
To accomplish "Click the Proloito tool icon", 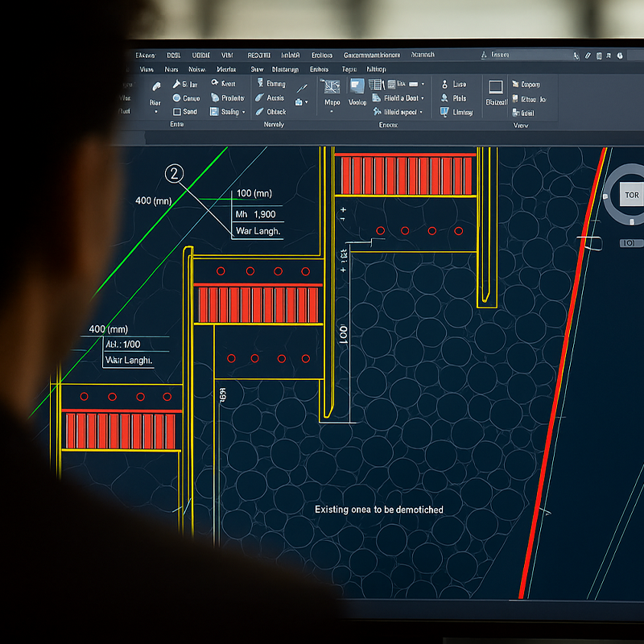I will pyautogui.click(x=215, y=97).
